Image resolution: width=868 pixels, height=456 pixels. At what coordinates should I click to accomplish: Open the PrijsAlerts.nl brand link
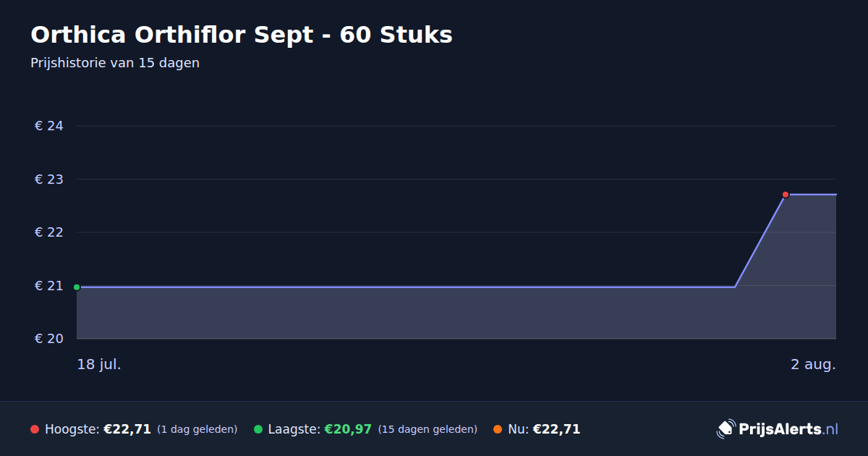click(x=788, y=429)
